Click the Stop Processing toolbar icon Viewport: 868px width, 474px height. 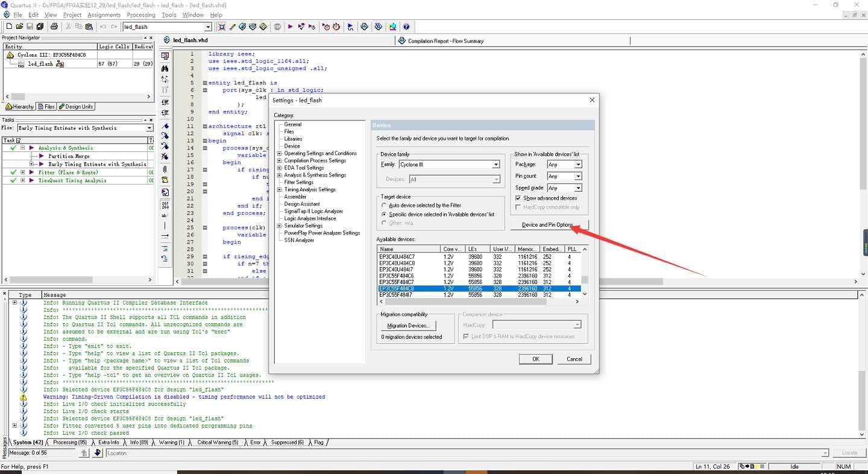(x=277, y=27)
